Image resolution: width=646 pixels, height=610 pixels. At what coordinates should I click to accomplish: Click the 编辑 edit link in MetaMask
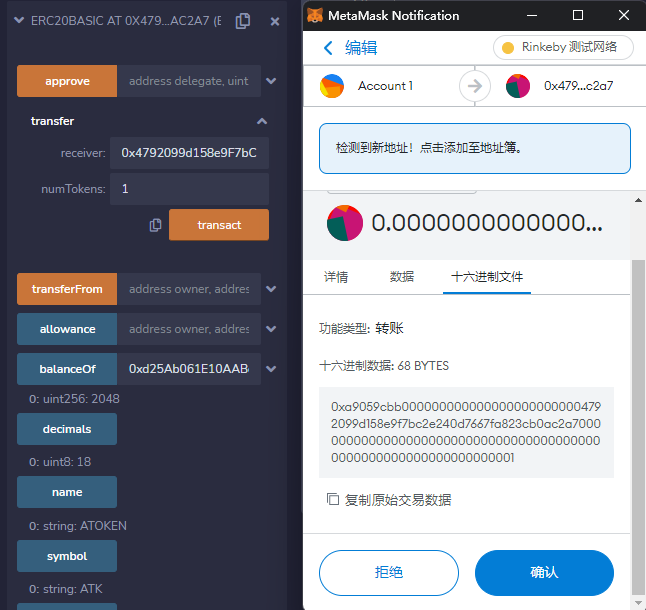pyautogui.click(x=361, y=48)
